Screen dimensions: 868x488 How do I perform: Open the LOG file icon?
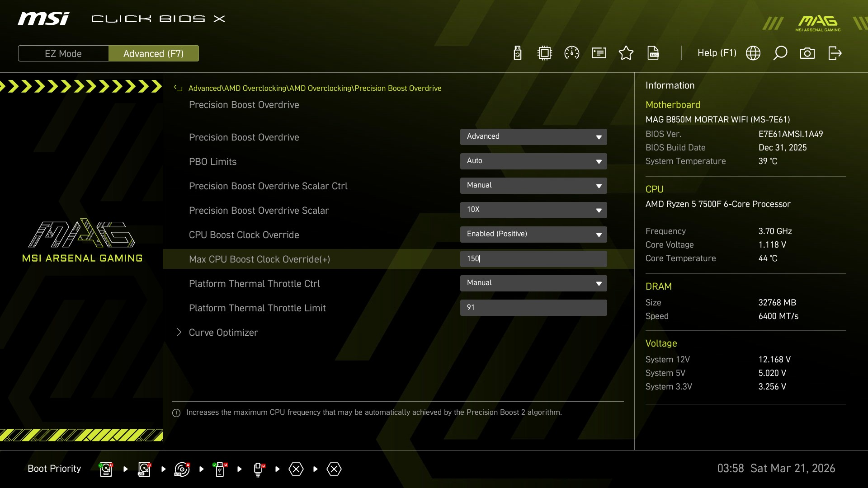click(x=653, y=53)
